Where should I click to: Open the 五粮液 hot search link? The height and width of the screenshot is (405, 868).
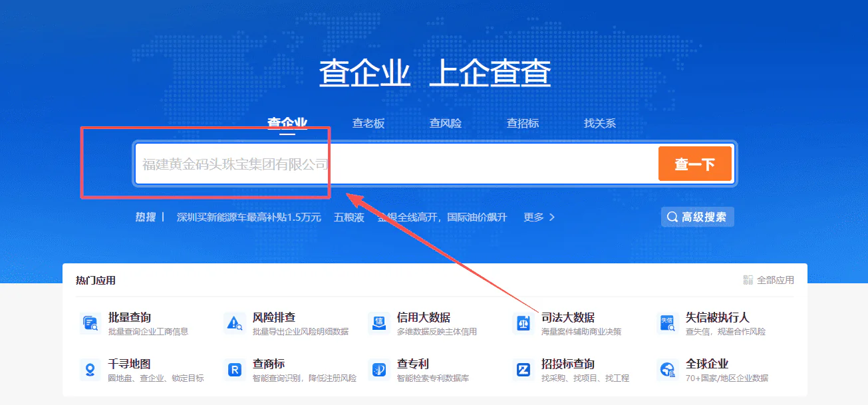coord(349,217)
